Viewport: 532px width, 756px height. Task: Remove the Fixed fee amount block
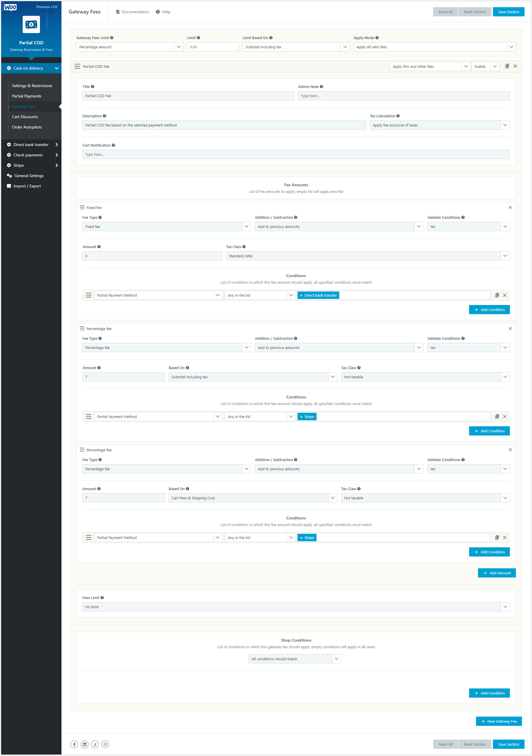(x=510, y=208)
